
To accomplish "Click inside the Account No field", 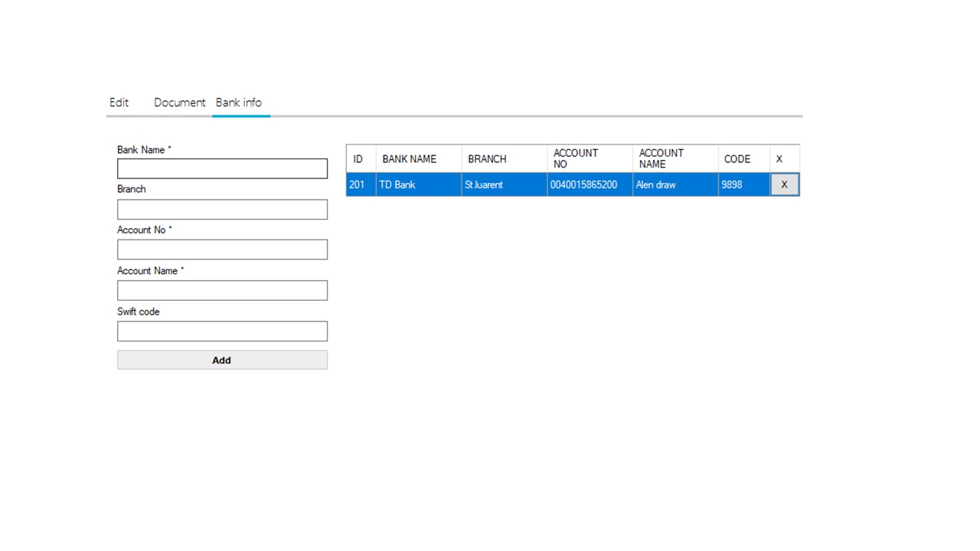I will [221, 249].
